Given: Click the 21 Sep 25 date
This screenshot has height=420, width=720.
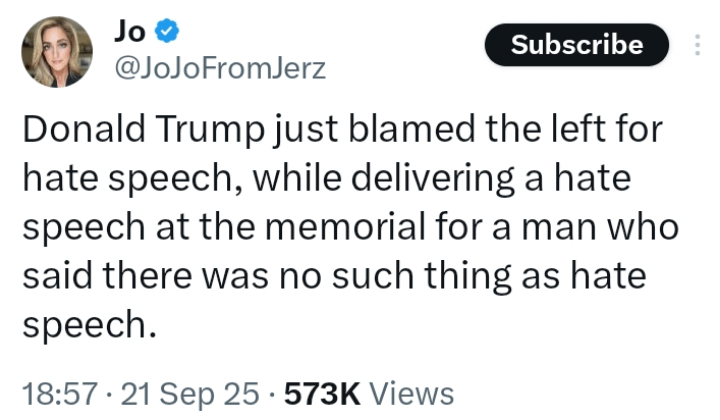Looking at the screenshot, I should pos(190,394).
